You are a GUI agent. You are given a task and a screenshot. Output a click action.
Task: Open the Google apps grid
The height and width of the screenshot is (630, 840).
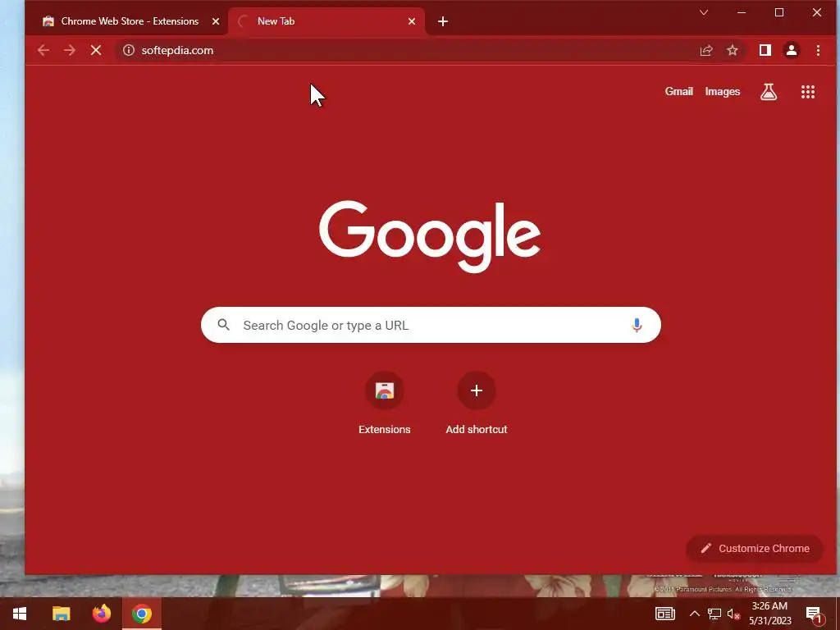click(808, 92)
